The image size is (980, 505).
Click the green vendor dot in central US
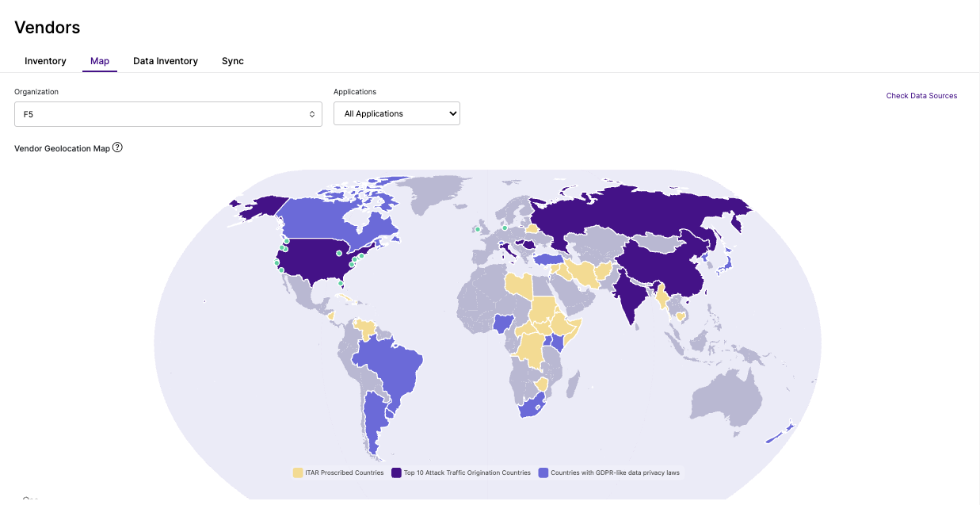pos(339,254)
